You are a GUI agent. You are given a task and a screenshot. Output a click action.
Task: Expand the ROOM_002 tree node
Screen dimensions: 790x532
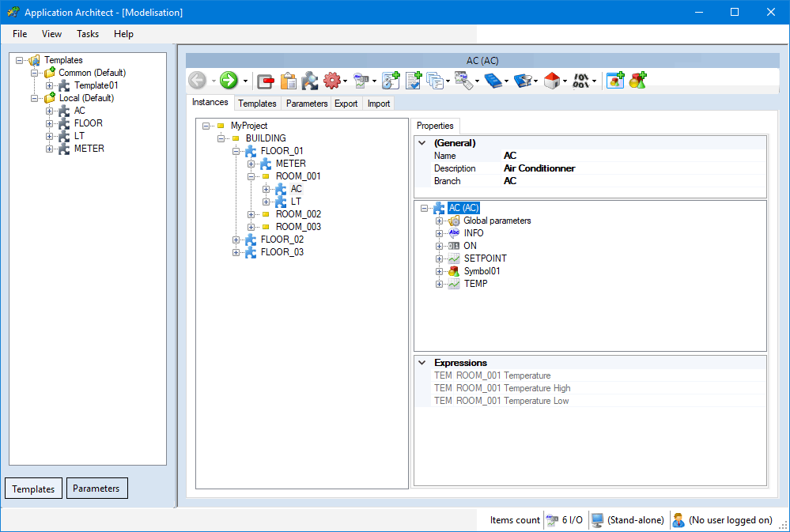coord(251,214)
